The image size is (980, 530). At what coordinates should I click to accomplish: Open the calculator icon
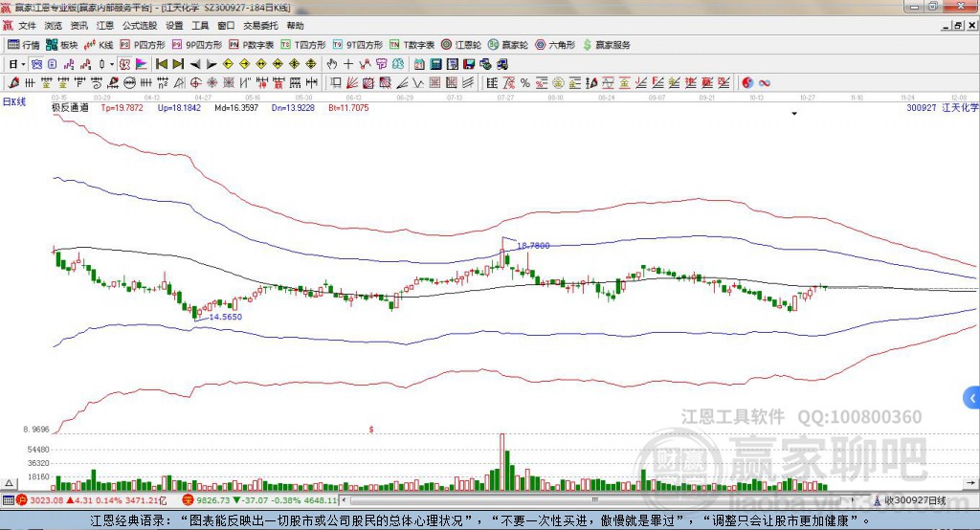(x=435, y=64)
